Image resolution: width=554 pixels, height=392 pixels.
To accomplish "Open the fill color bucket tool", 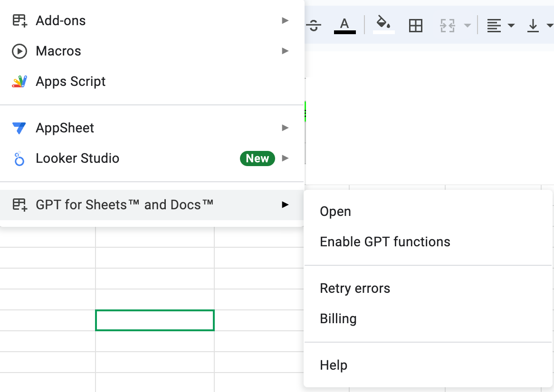I will (x=384, y=25).
